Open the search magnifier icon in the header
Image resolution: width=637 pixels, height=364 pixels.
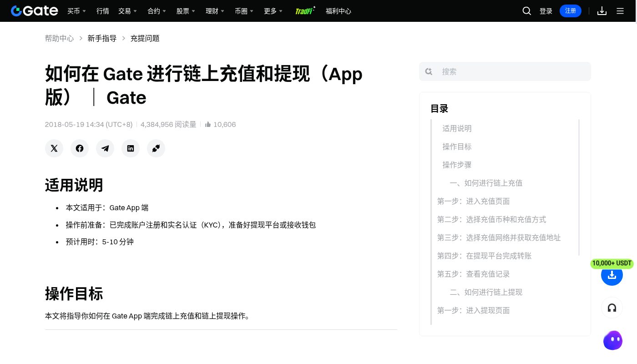point(527,11)
